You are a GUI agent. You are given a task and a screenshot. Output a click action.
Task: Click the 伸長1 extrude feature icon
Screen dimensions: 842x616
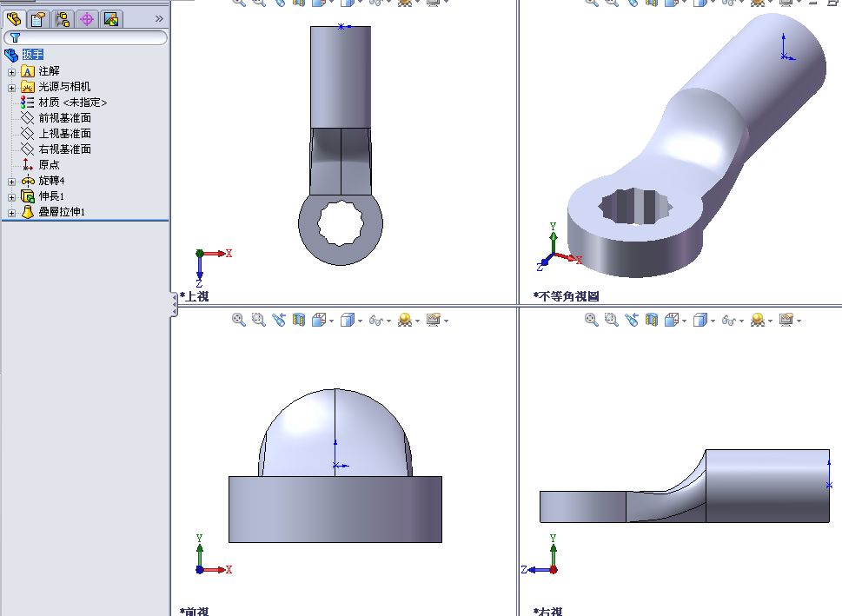[28, 196]
